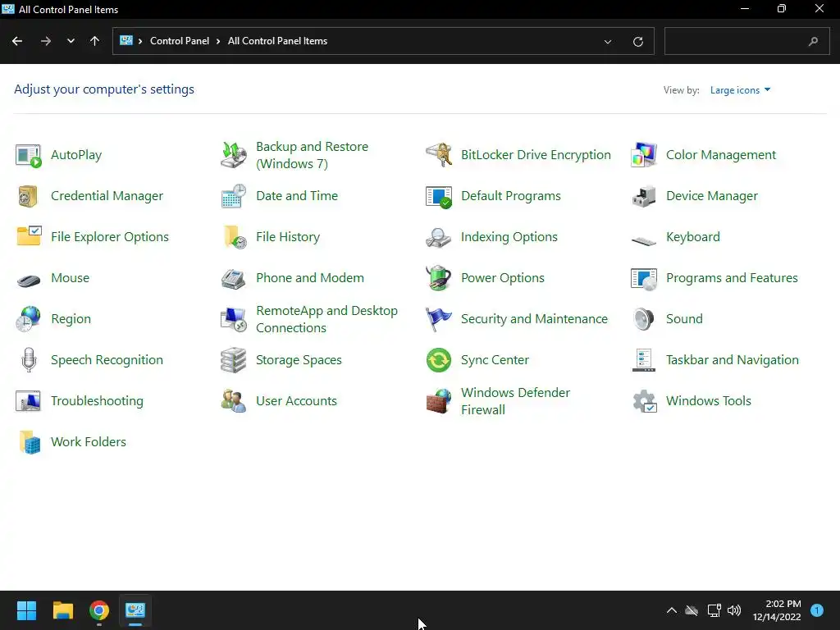Image resolution: width=840 pixels, height=630 pixels.
Task: Click the All Control Panel Items breadcrumb
Action: click(277, 41)
